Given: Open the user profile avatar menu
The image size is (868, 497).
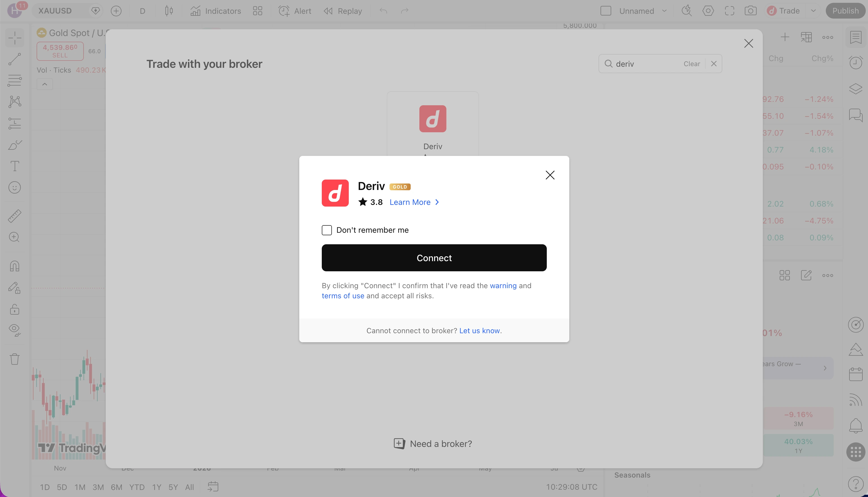Looking at the screenshot, I should 14,11.
